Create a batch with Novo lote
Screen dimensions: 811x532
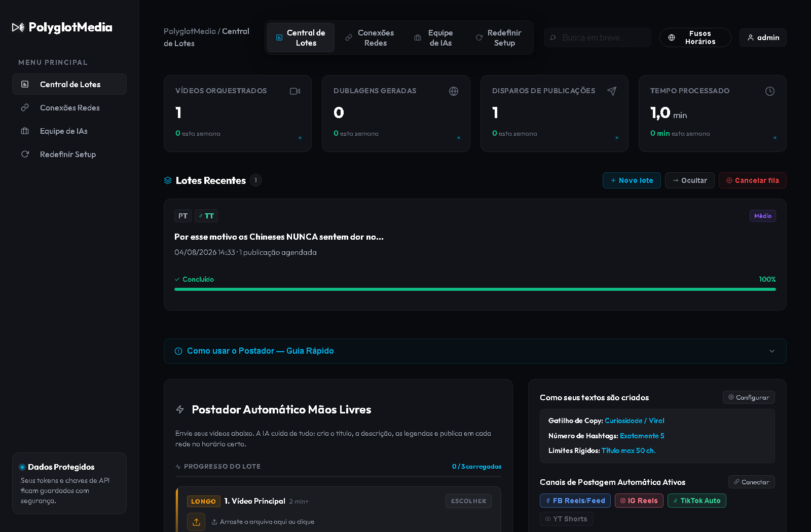point(632,180)
